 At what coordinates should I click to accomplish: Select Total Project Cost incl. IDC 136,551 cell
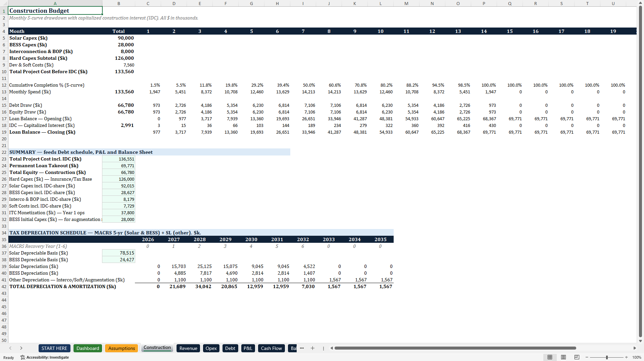pos(118,159)
